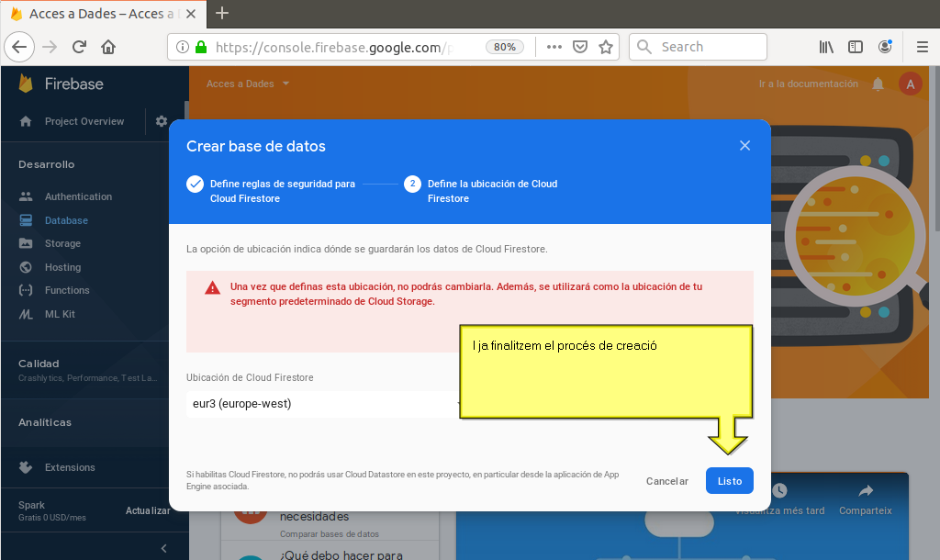Go to browser home page
Screen dimensions: 940x560
[108, 47]
